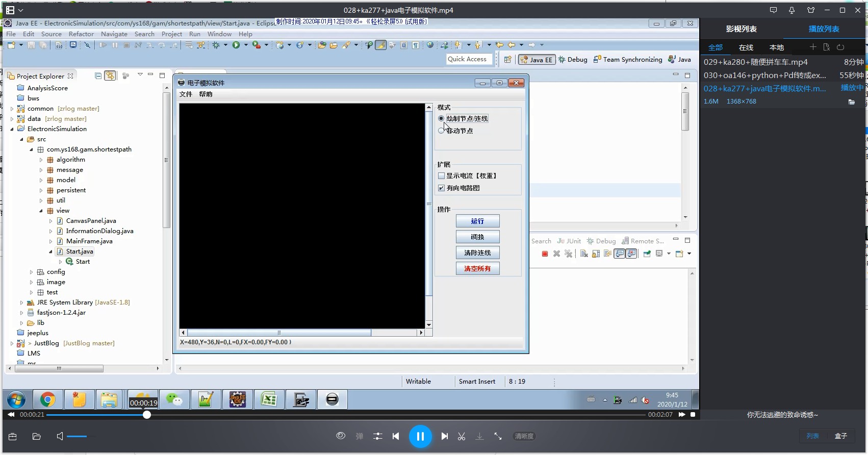The width and height of the screenshot is (868, 455).
Task: Open the Eclipse Refactor menu
Action: click(x=81, y=34)
